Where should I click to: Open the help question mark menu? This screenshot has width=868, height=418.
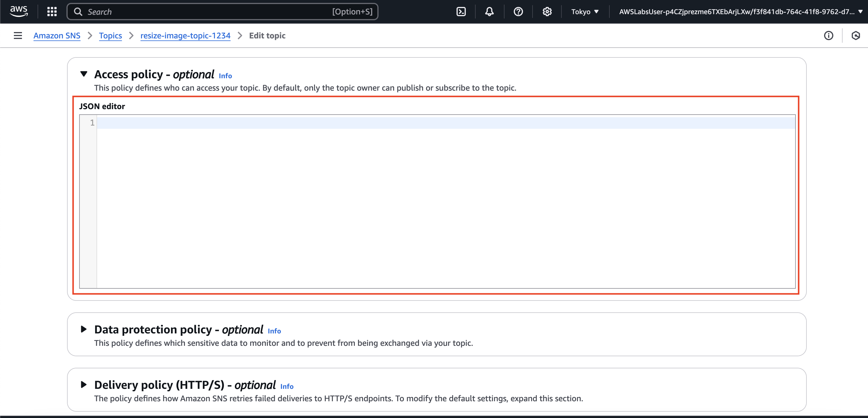click(x=518, y=12)
